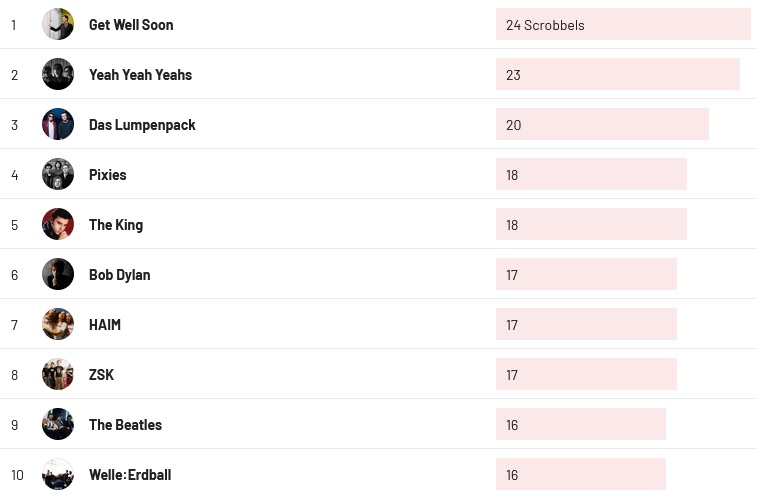Click the Yeah Yeah Yeahs artist avatar
The height and width of the screenshot is (497, 757).
(58, 74)
